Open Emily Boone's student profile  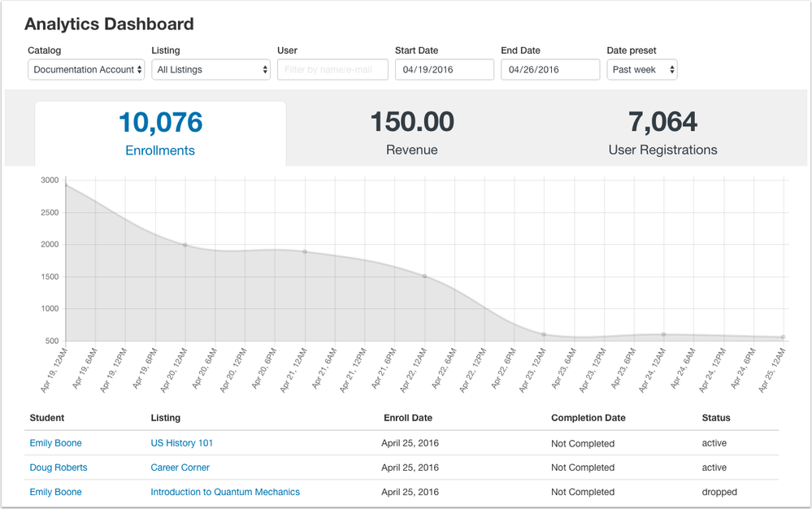click(55, 443)
